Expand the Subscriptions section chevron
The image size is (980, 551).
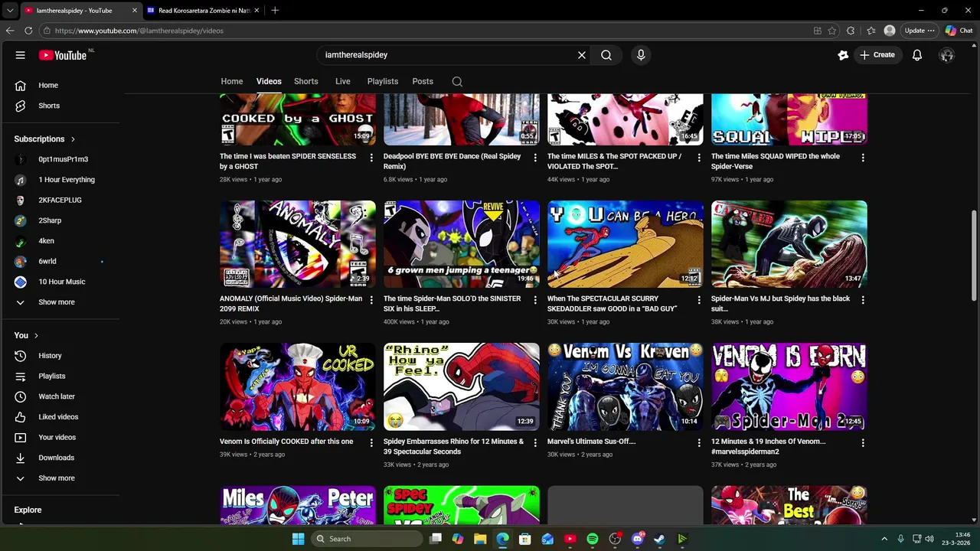[73, 139]
